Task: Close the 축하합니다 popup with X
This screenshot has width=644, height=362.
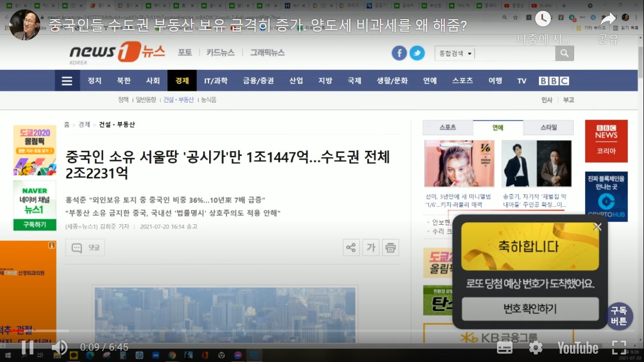Action: (x=597, y=227)
